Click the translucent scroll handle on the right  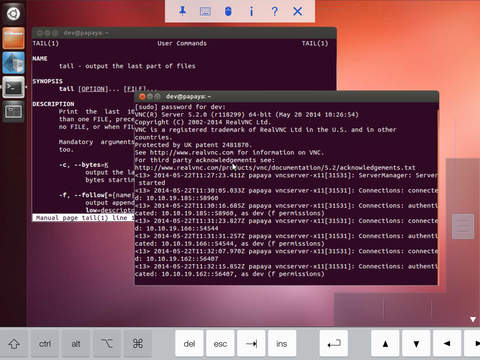tap(463, 227)
